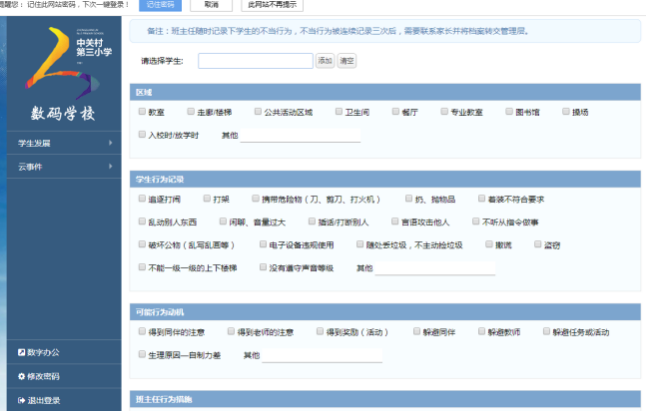Expand the 学生发展 sidebar menu
The width and height of the screenshot is (646, 411).
click(64, 143)
